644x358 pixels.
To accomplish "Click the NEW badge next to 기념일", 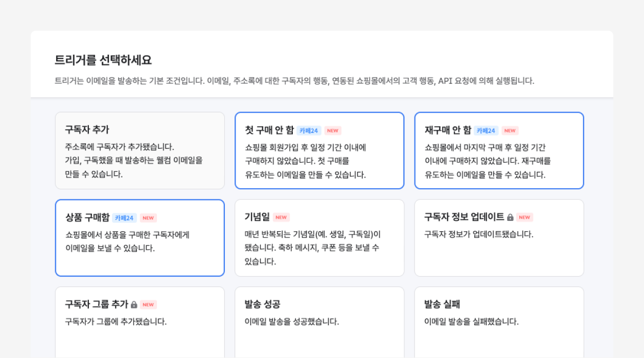I will click(281, 217).
